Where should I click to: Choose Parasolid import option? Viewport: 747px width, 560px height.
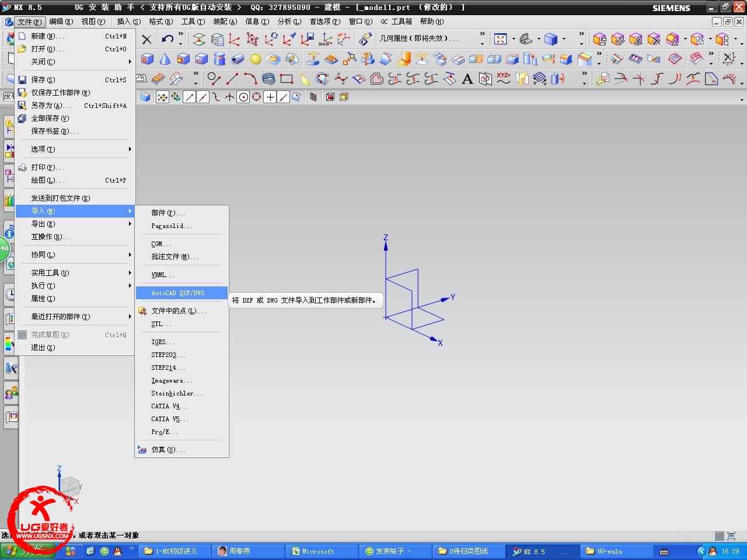[181, 226]
